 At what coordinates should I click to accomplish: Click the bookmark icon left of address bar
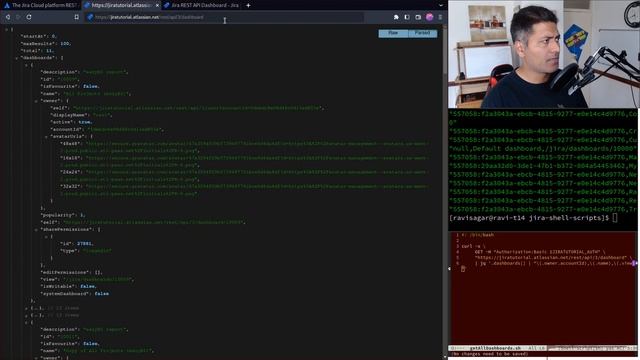tap(76, 17)
